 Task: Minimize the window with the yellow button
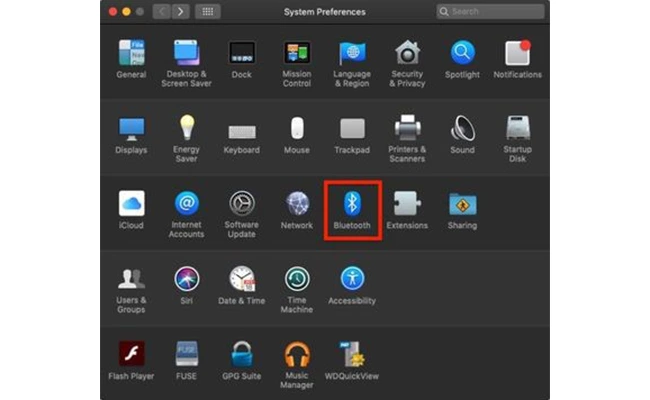[126, 12]
